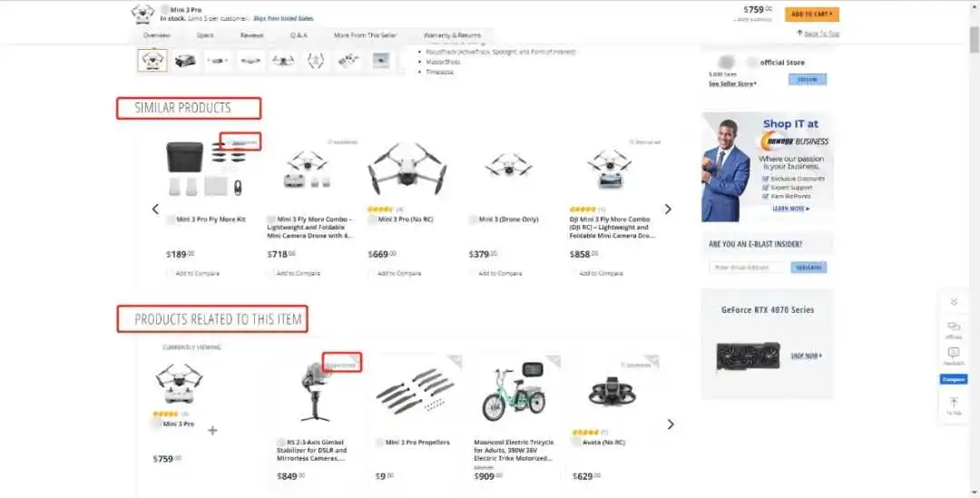
Task: Click RS 2 3-Axis Gimbal Stabilizer image
Action: 317,393
